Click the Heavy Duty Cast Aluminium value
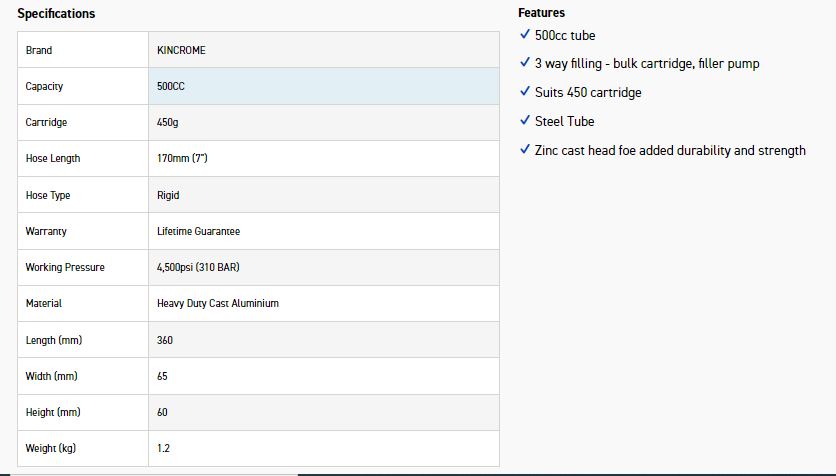 (x=217, y=303)
